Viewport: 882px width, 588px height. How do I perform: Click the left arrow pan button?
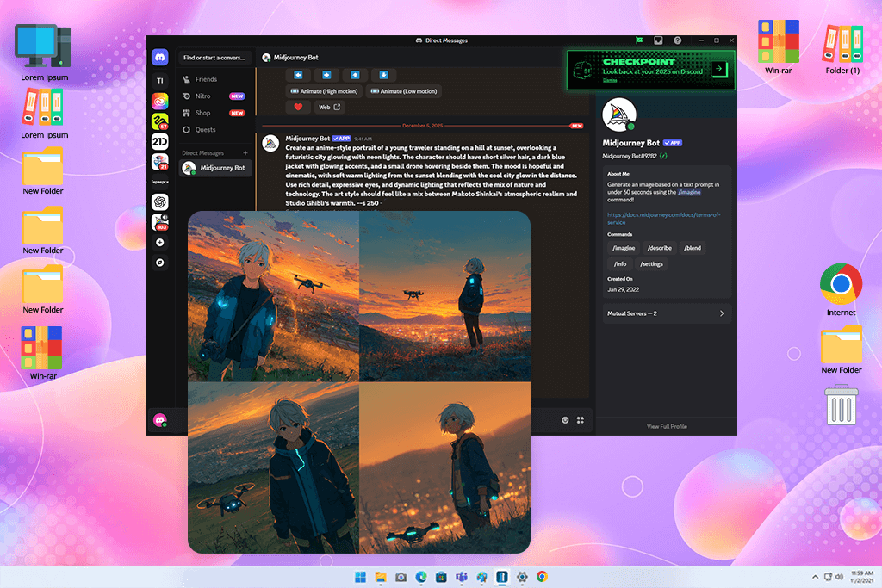(298, 75)
